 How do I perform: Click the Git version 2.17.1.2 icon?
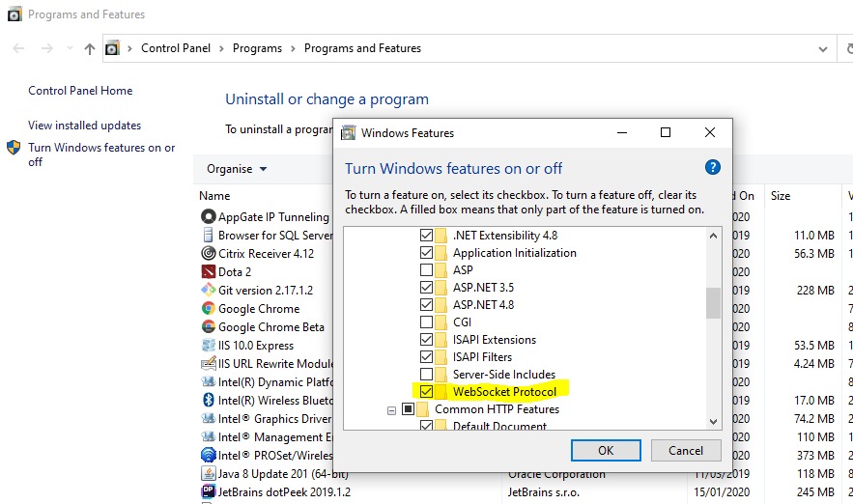tap(208, 291)
